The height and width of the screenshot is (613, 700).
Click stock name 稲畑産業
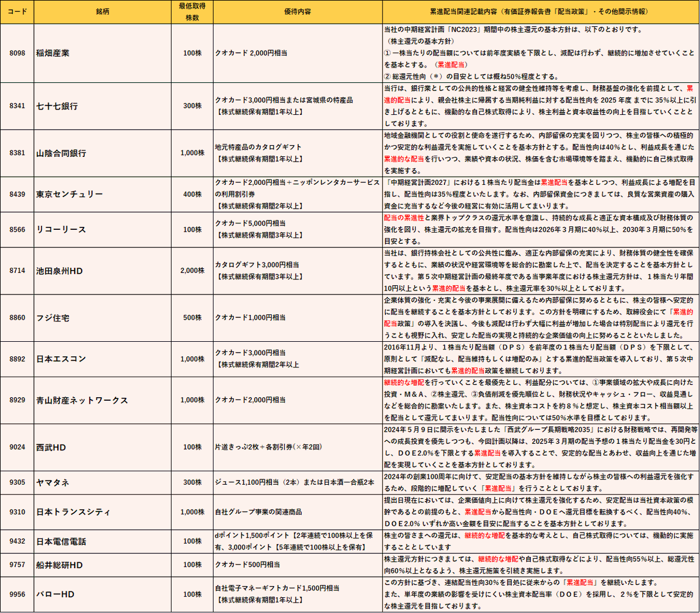(53, 53)
